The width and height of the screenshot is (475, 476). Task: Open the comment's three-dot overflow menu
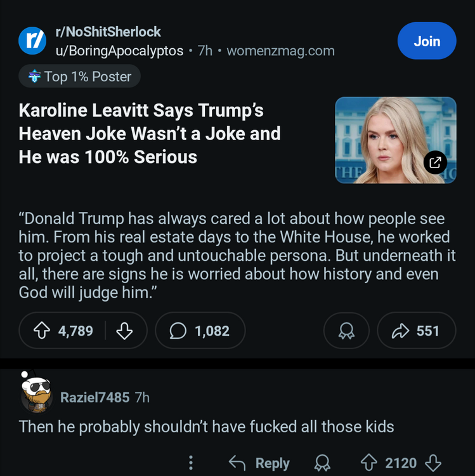point(193,463)
